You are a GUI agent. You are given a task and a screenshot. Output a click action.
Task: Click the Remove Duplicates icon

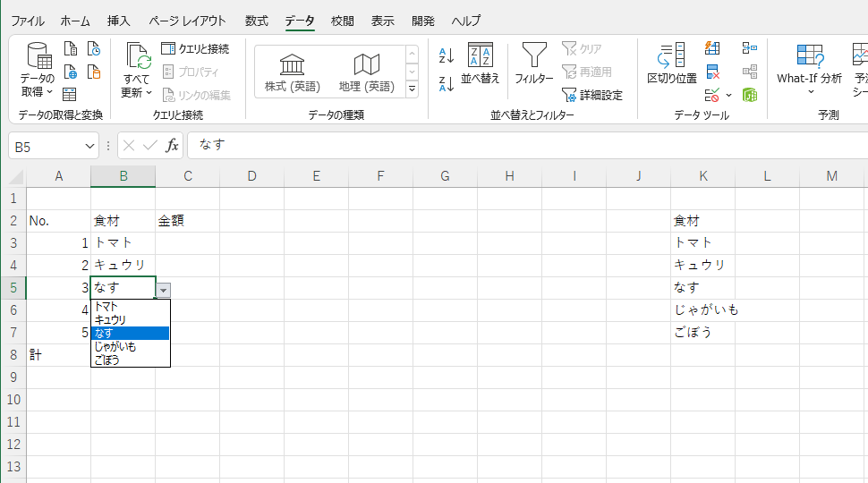click(712, 72)
